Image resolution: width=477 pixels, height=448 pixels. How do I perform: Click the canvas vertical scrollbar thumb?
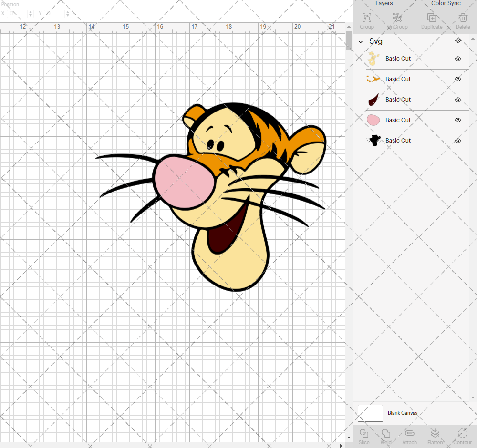[349, 40]
